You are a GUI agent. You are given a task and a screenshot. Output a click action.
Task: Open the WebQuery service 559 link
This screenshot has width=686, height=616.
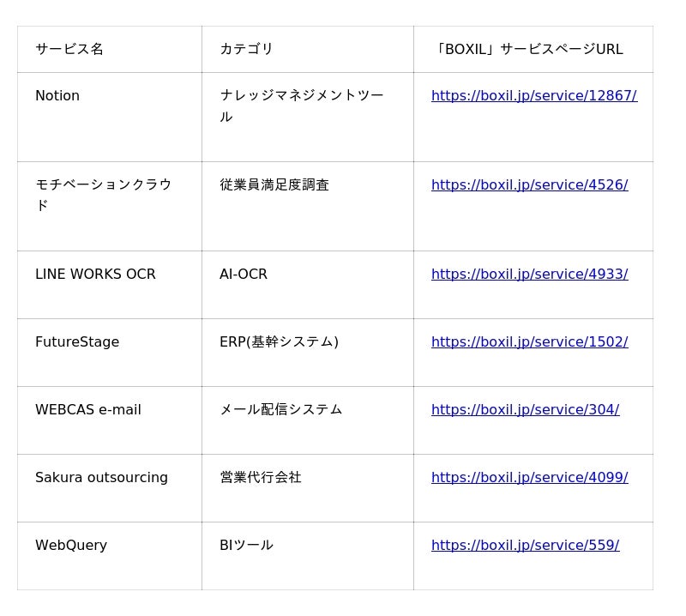(x=525, y=546)
